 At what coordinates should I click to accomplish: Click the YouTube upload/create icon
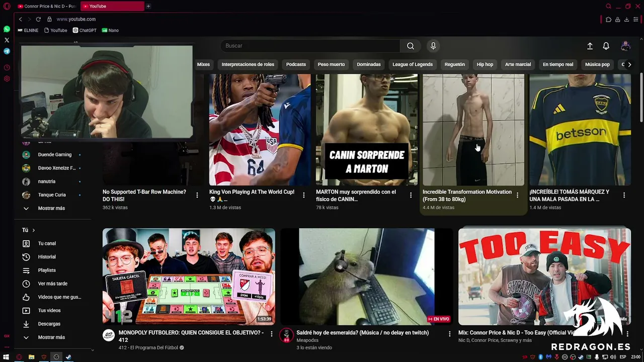click(x=590, y=46)
